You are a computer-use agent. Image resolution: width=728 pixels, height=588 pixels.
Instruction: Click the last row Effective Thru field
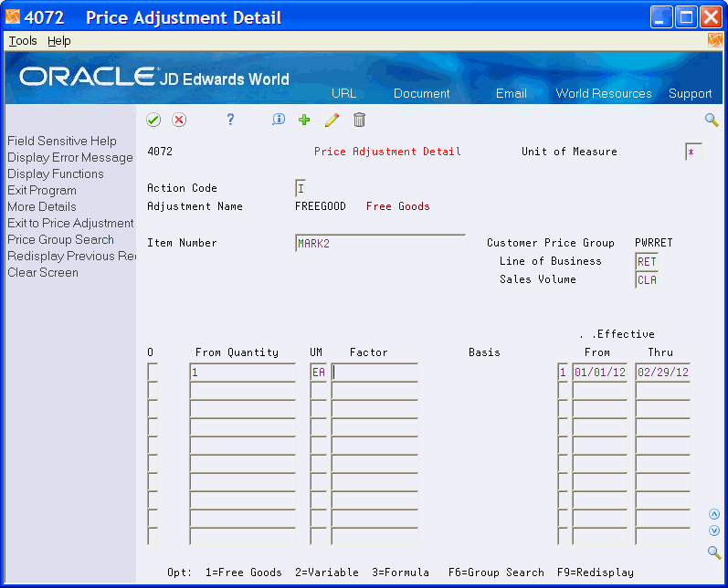coord(662,536)
